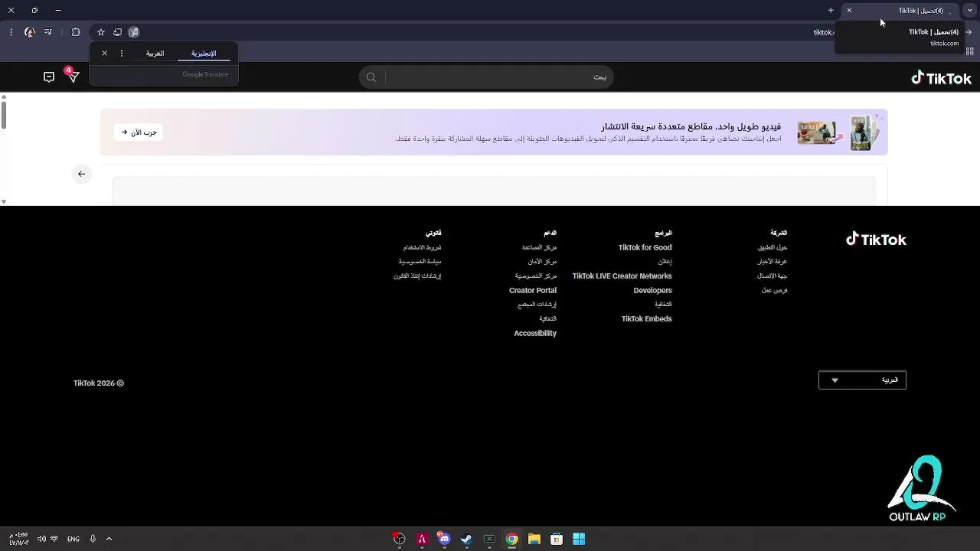Open the TikTok for Good link
980x551 pixels.
[645, 248]
